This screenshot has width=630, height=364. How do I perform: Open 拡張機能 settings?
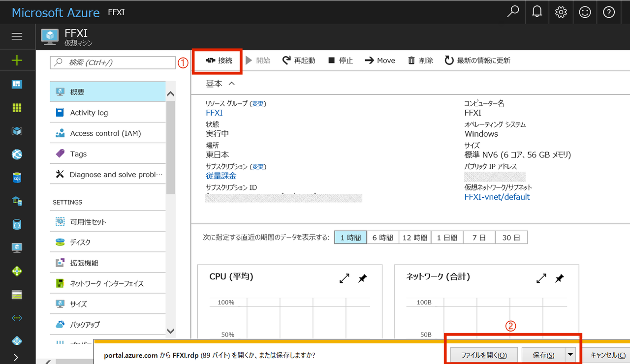[108, 263]
